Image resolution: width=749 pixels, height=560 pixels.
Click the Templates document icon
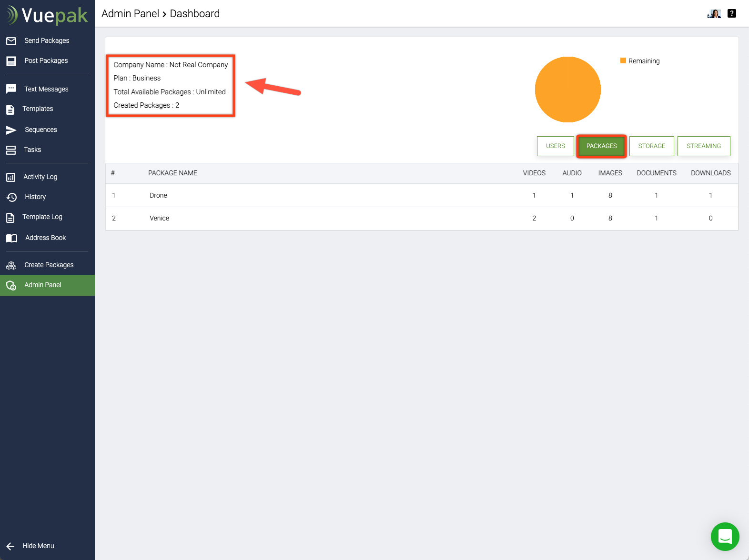10,109
